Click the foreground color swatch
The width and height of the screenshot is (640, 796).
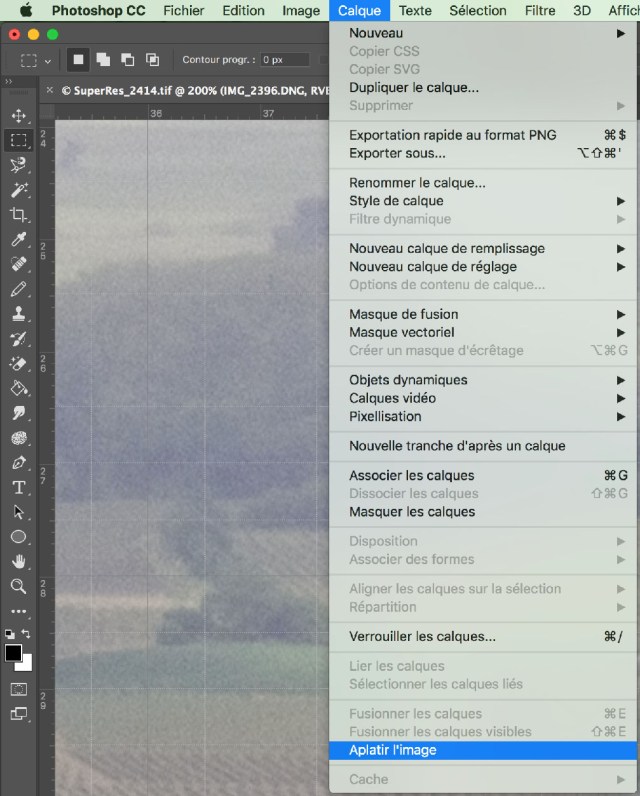click(13, 653)
